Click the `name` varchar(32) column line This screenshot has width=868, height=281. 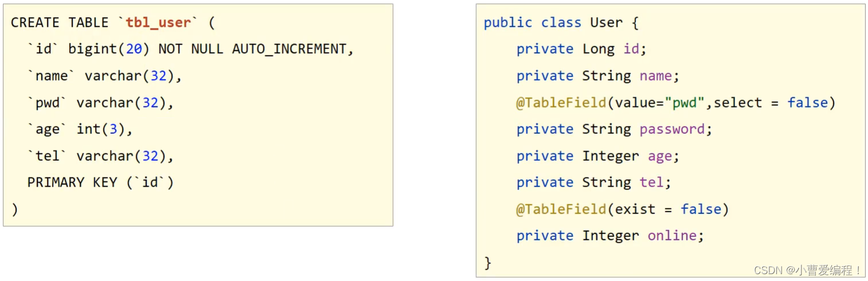(104, 76)
